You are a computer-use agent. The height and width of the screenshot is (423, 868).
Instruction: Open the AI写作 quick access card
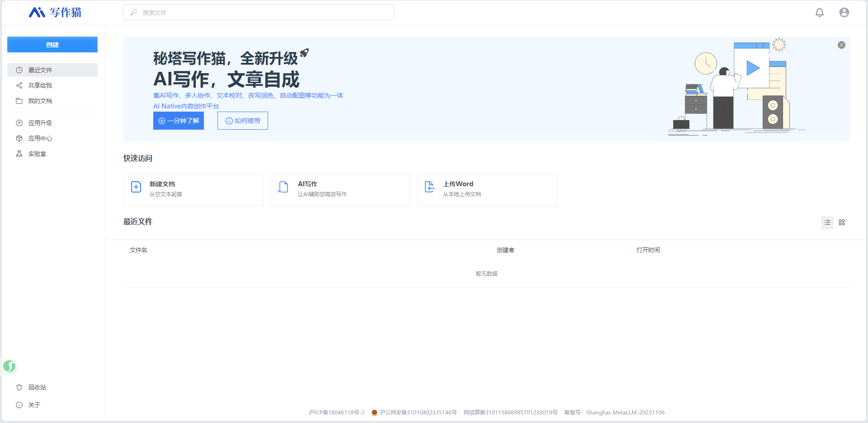(340, 190)
